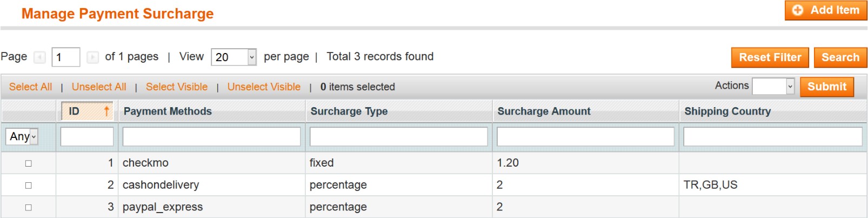Click the previous page arrow icon
The height and width of the screenshot is (218, 868).
tap(39, 57)
